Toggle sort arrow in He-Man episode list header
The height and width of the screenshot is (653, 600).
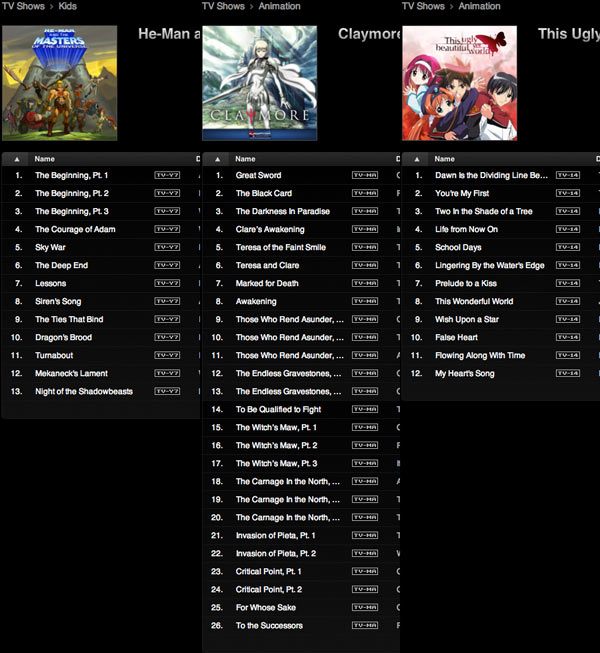point(18,158)
